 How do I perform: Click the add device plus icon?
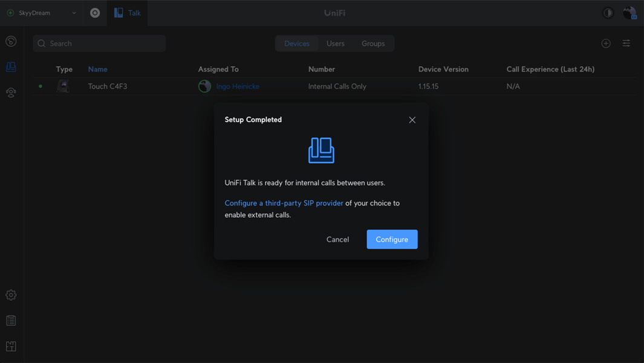pyautogui.click(x=606, y=44)
